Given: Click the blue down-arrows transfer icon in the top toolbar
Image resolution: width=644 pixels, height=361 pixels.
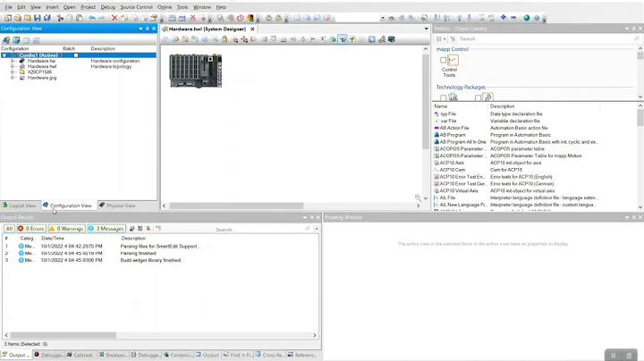Looking at the screenshot, I should pyautogui.click(x=437, y=18).
